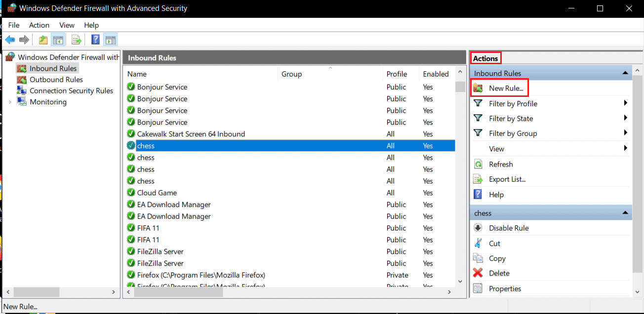Click the Help item in Actions pane
The image size is (644, 314).
(x=496, y=195)
